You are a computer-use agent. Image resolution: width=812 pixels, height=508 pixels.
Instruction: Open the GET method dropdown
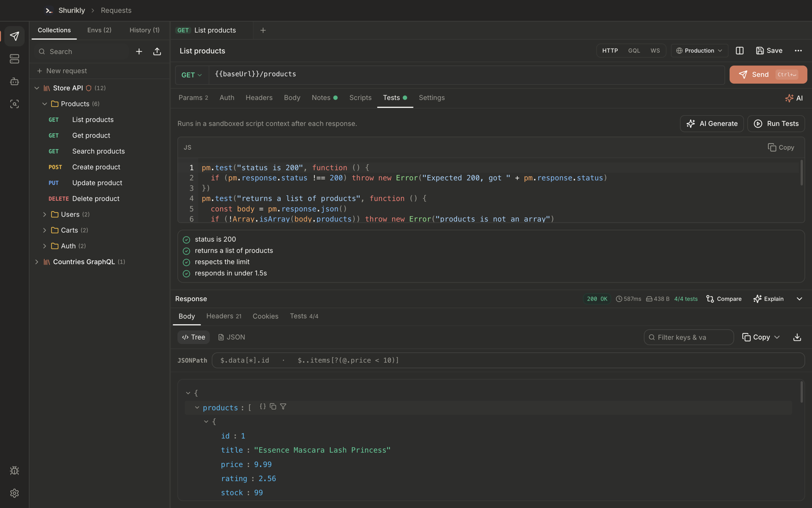point(192,75)
